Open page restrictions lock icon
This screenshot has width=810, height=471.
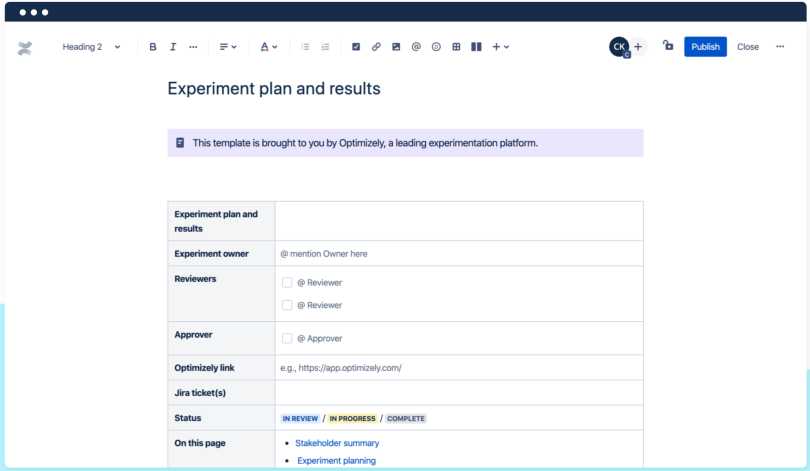[x=668, y=46]
